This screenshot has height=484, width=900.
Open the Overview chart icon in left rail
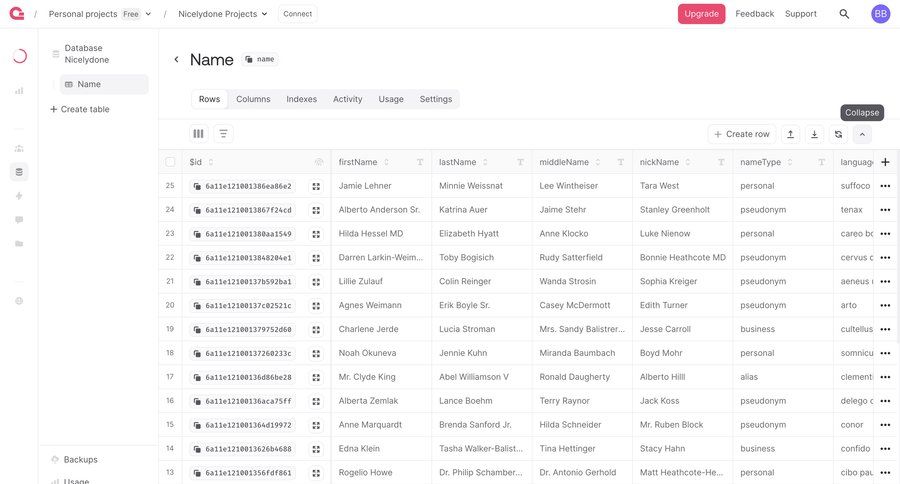19,91
